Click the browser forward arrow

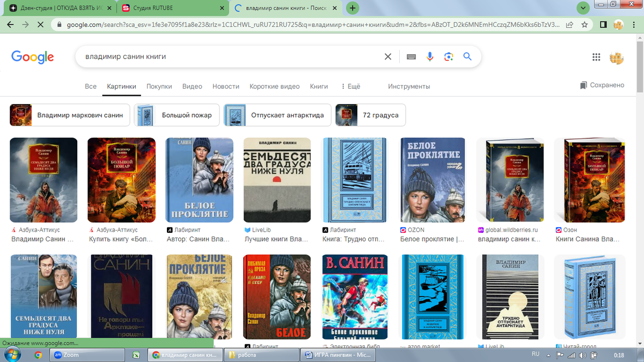(x=25, y=25)
